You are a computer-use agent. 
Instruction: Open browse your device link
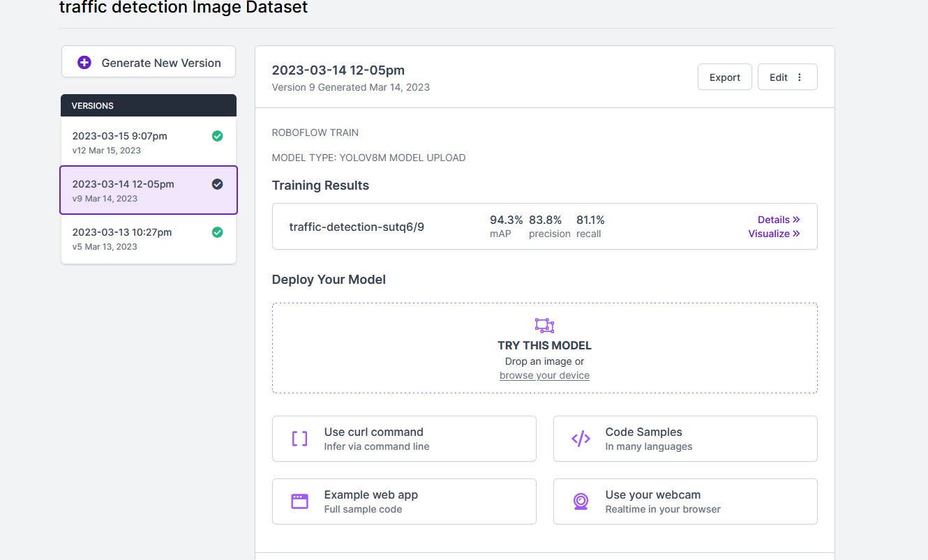pyautogui.click(x=544, y=374)
